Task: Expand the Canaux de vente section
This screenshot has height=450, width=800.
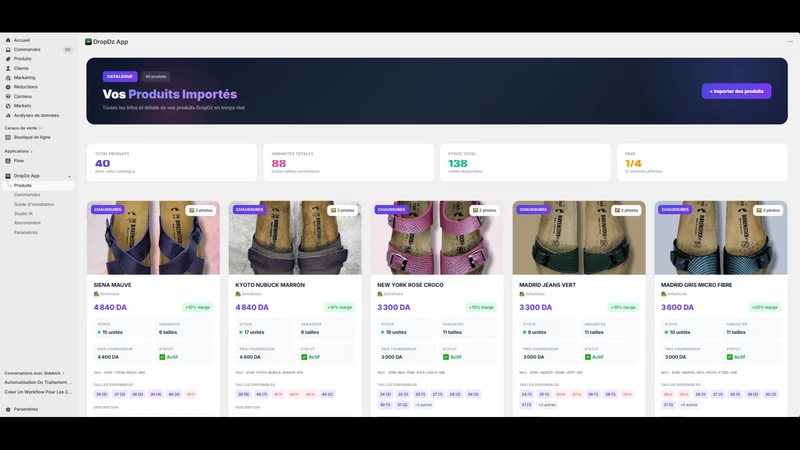Action: click(22, 128)
